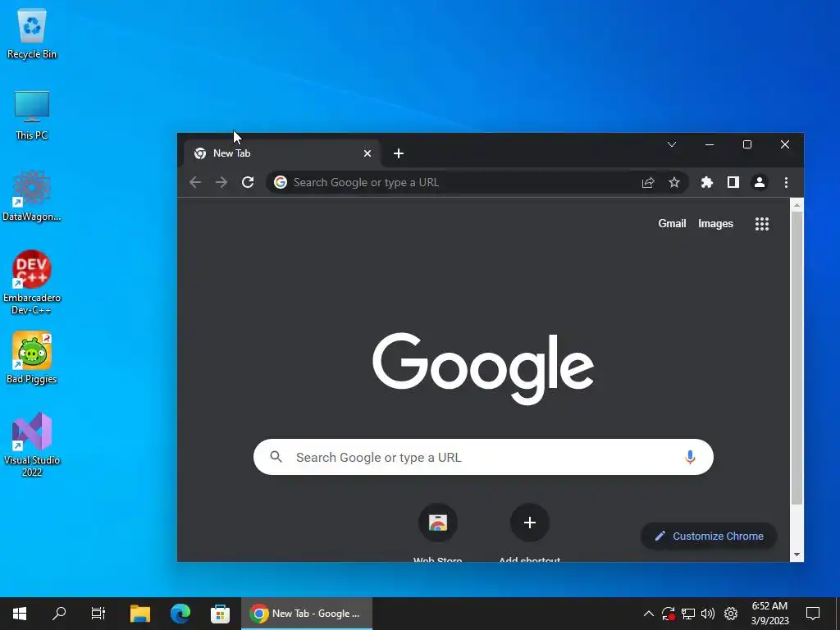Select the Recycle Bin desktop icon
This screenshot has width=840, height=630.
(32, 34)
